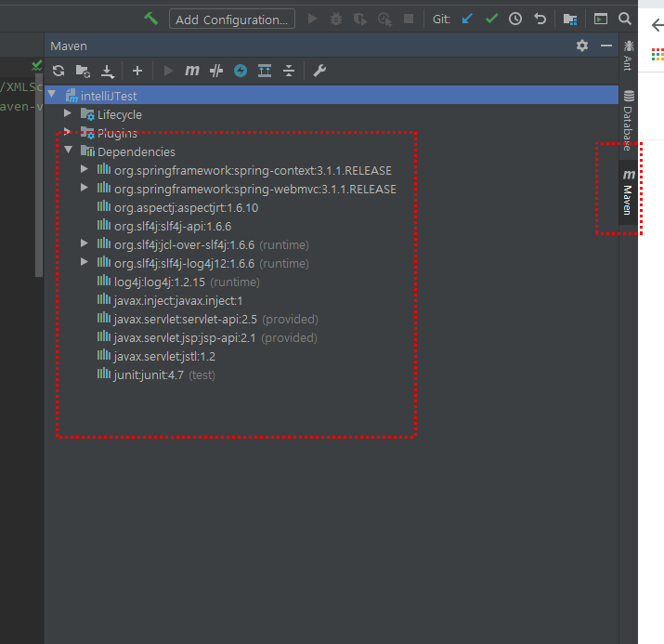Viewport: 664px width, 644px height.
Task: Click the Build project hammer icon
Action: (x=150, y=19)
